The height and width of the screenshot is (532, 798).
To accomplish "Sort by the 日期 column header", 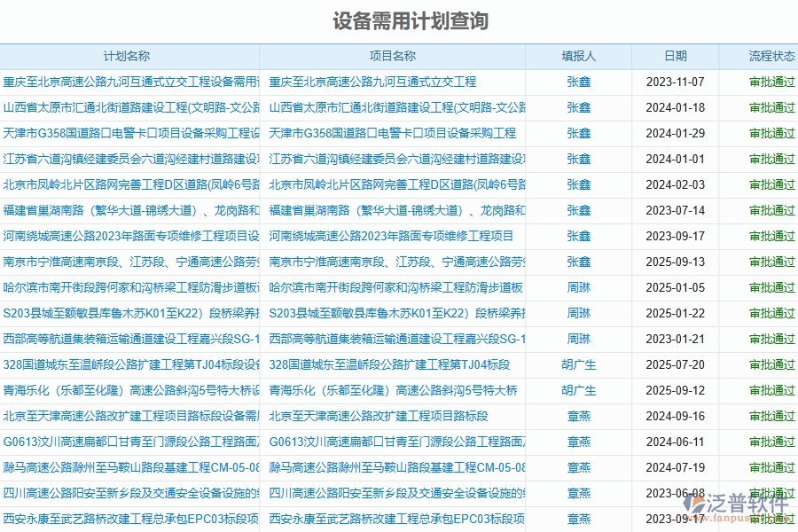I will [x=677, y=55].
